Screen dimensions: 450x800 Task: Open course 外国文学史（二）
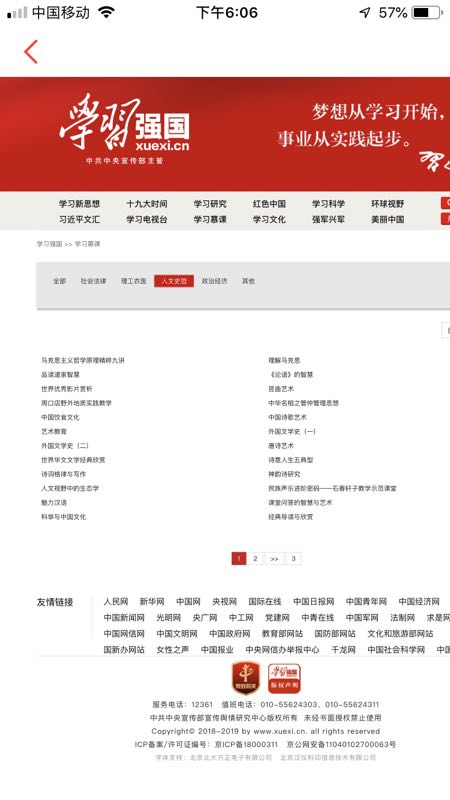[x=65, y=446]
